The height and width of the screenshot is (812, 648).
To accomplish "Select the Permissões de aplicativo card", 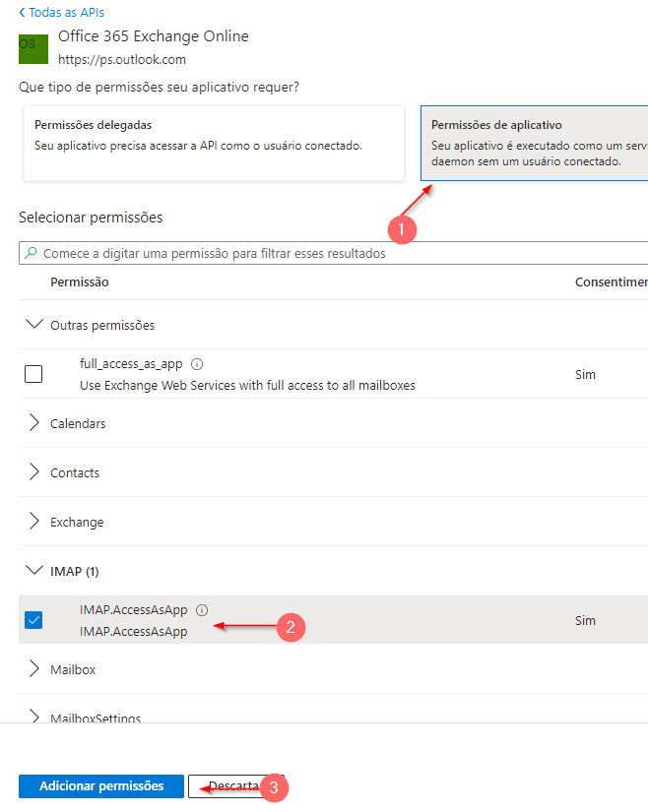I will pos(534,144).
